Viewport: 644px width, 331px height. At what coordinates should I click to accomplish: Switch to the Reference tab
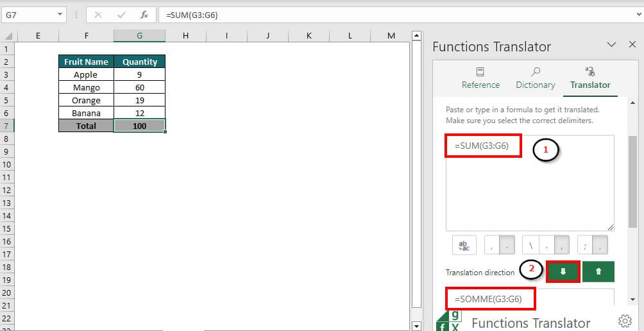[x=480, y=78]
